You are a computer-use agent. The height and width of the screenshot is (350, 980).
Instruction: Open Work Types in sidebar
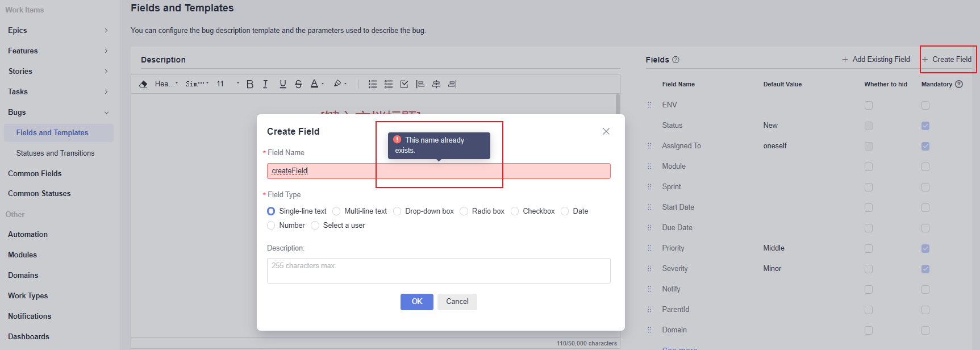28,296
